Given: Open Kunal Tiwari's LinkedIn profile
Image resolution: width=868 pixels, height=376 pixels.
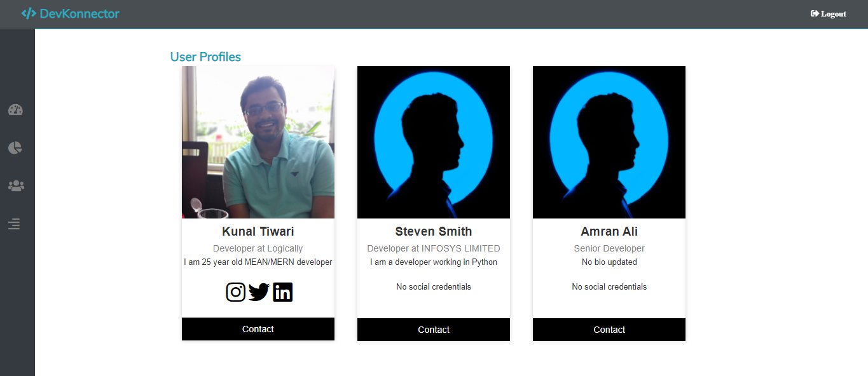Looking at the screenshot, I should pyautogui.click(x=282, y=292).
